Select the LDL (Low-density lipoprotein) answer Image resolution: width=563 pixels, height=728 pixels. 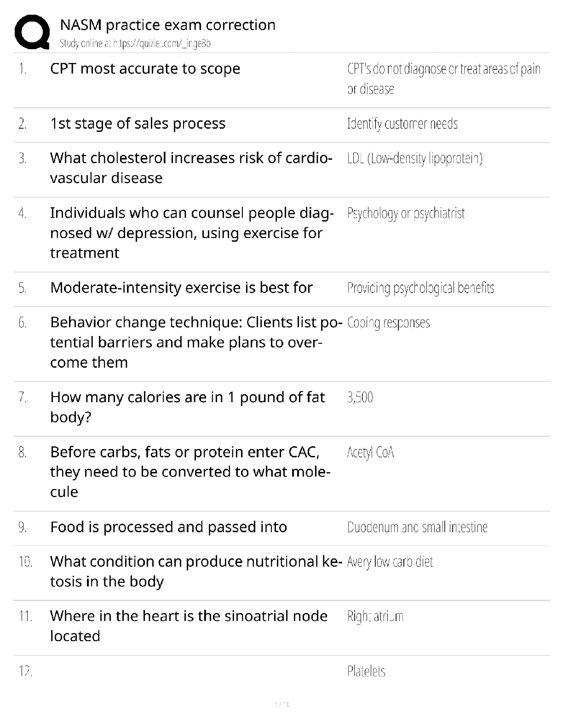click(x=414, y=159)
